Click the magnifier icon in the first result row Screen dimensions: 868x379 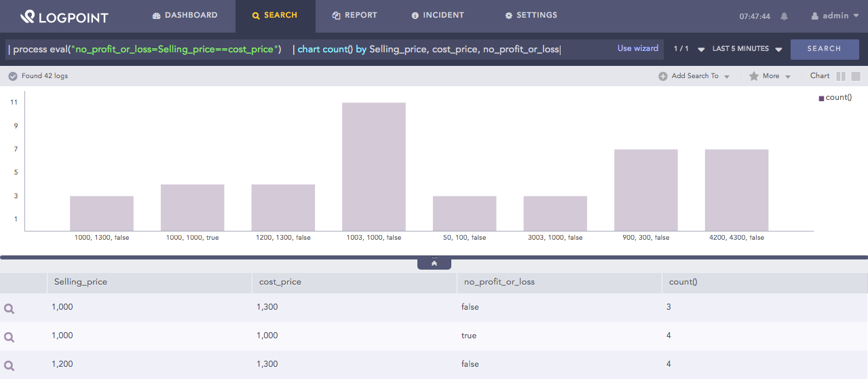point(10,308)
